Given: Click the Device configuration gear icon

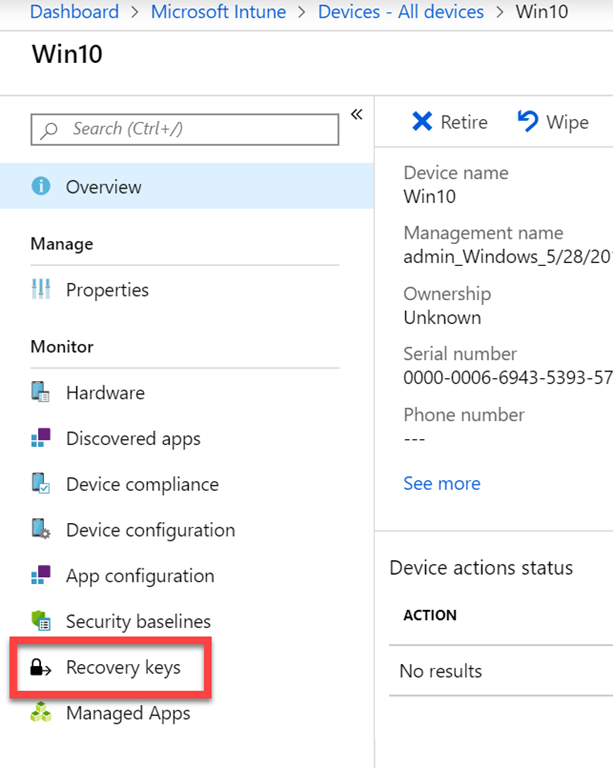Looking at the screenshot, I should 41,530.
